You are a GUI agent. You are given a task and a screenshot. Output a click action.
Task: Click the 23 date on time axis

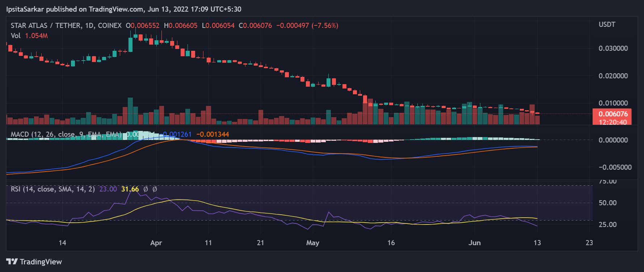[x=589, y=243]
